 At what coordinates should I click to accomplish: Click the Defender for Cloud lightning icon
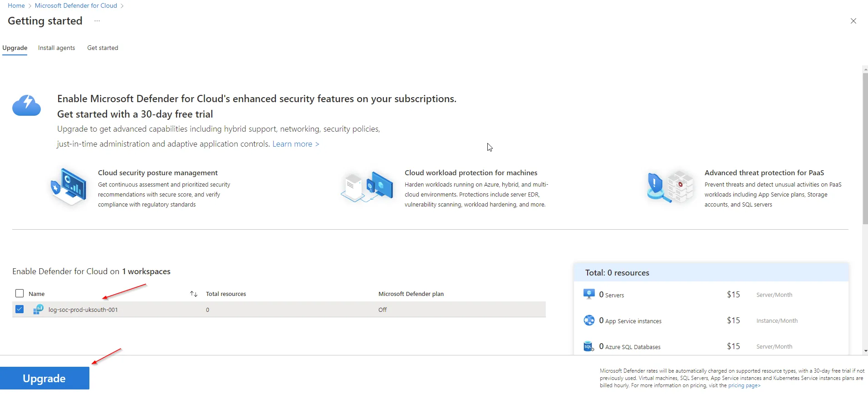[x=27, y=106]
